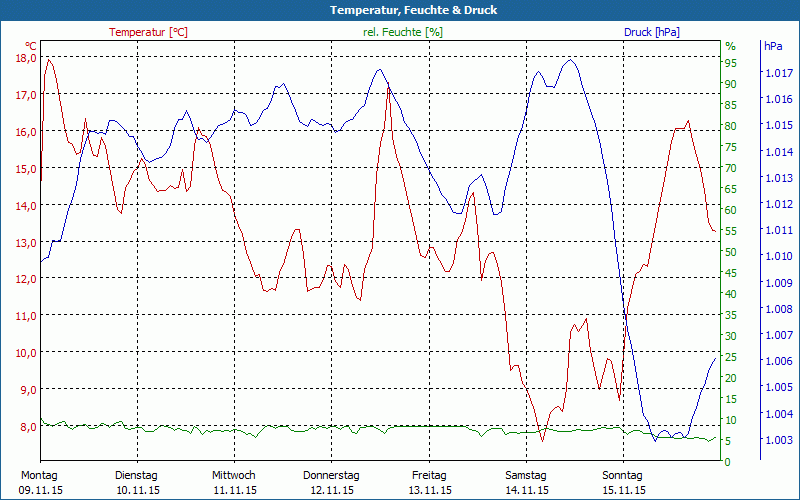Click the 'Samstag' day label

[x=526, y=476]
